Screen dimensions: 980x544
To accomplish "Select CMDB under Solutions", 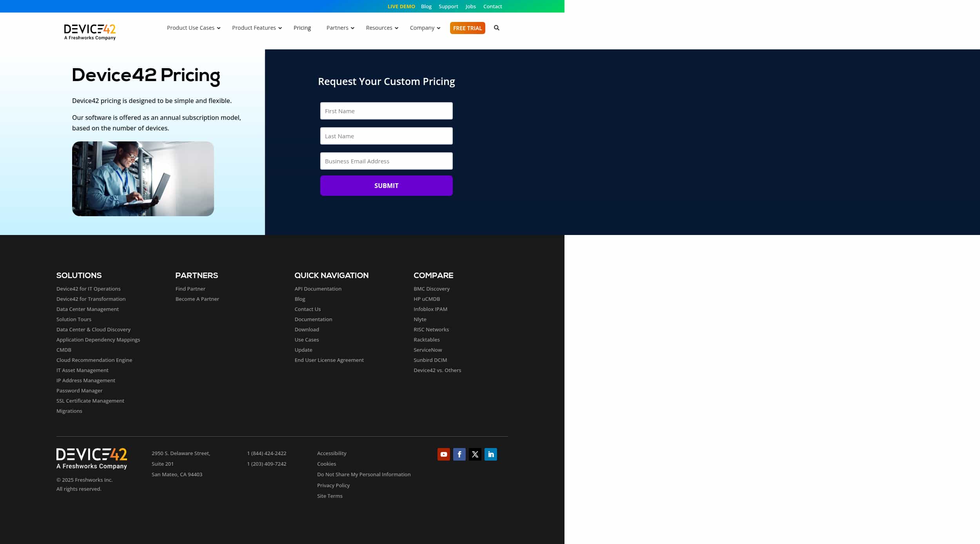I will point(64,350).
